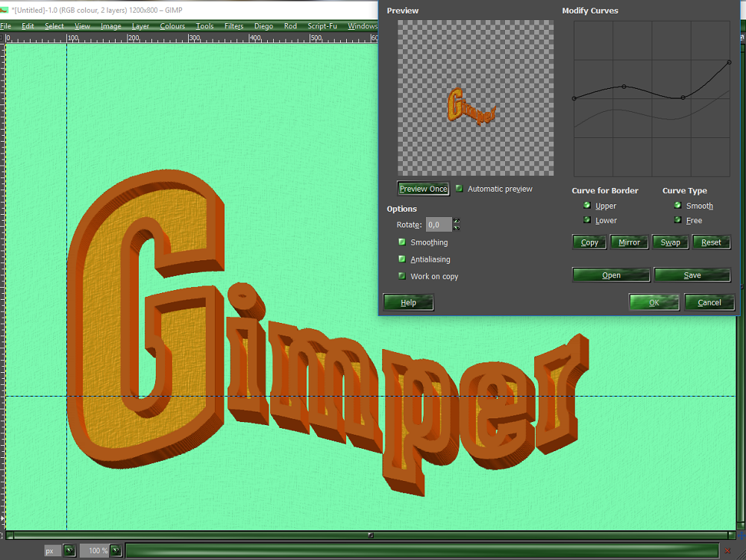Open the View menu
746x560 pixels.
coord(82,26)
